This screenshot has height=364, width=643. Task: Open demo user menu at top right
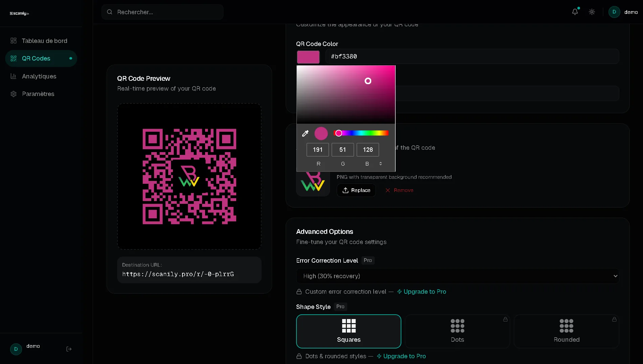(623, 12)
